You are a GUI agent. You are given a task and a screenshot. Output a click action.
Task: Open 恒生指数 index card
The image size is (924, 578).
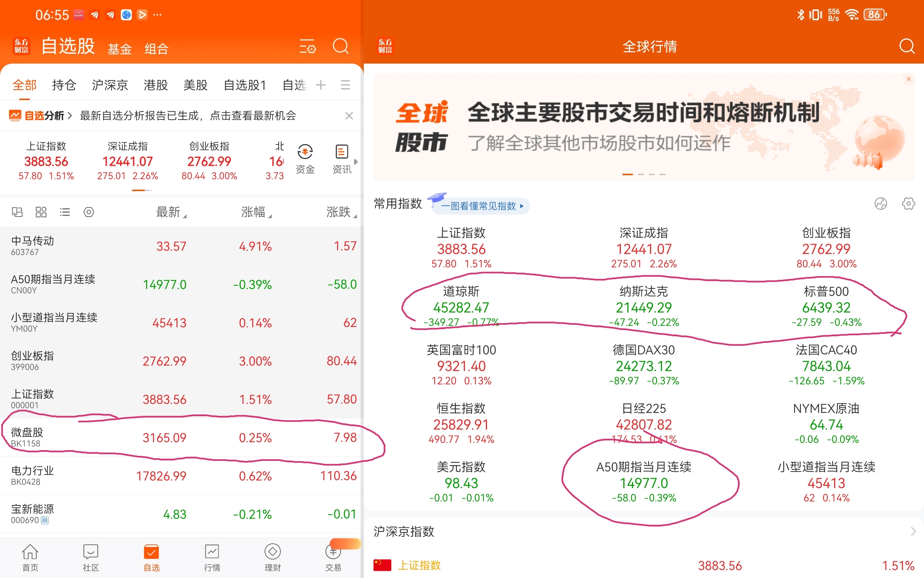point(461,423)
